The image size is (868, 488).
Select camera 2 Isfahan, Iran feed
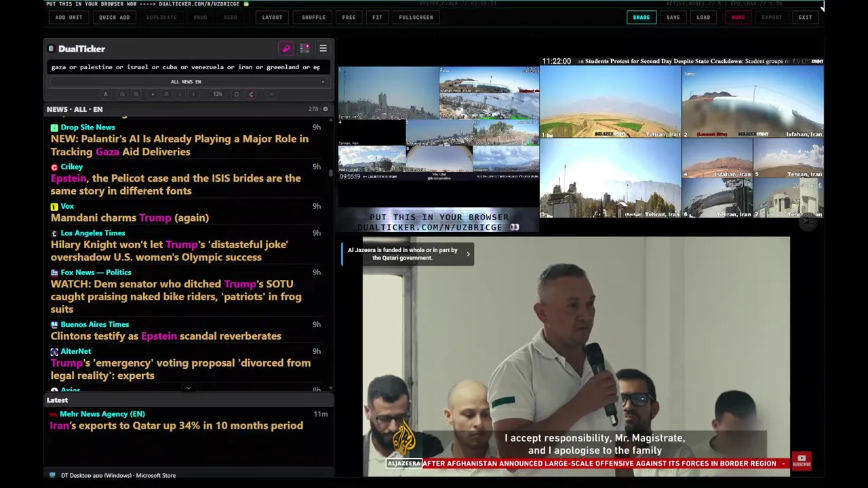pos(753,102)
